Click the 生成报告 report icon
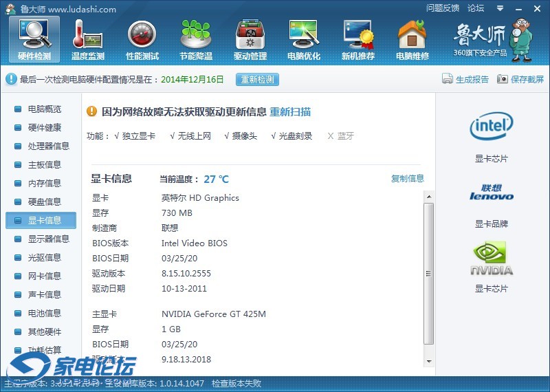 [448, 79]
